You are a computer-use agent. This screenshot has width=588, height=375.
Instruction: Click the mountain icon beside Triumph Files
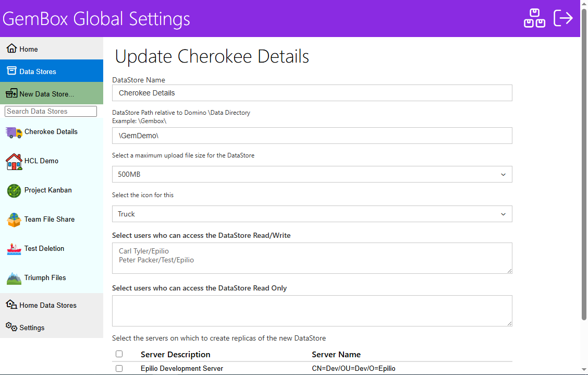coord(14,278)
